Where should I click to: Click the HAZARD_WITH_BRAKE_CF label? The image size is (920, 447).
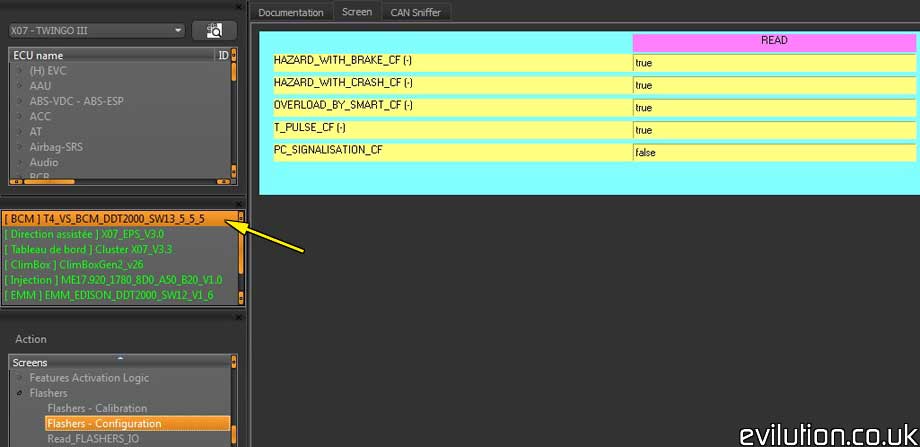[343, 60]
